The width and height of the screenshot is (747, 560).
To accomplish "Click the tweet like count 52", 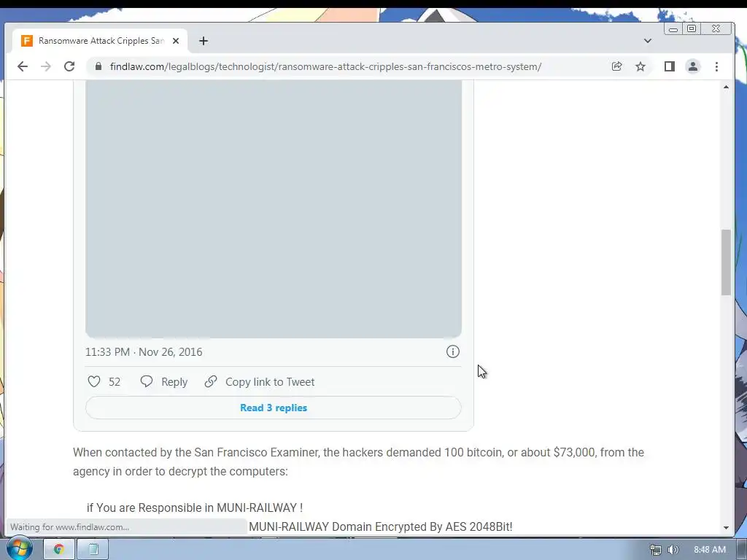I will click(115, 382).
